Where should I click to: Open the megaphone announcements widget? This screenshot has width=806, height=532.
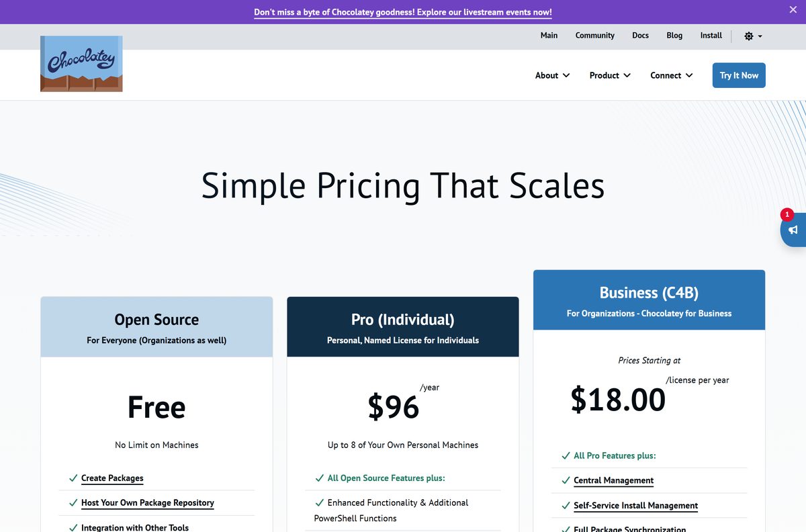(x=793, y=230)
